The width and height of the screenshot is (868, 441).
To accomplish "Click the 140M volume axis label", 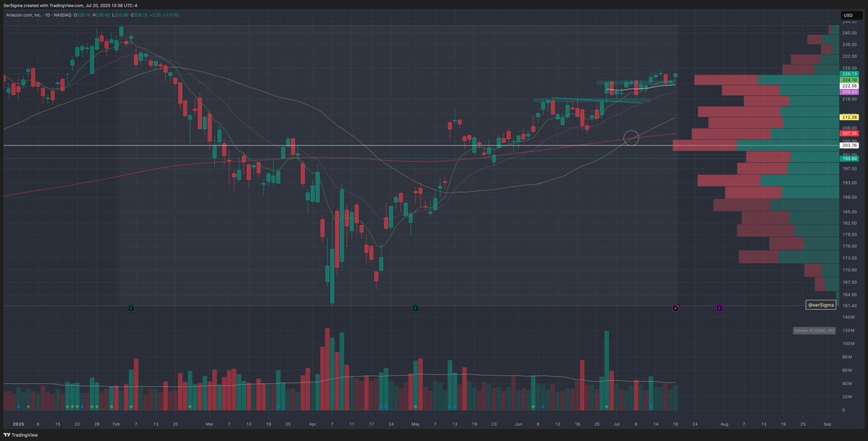I will click(x=848, y=317).
